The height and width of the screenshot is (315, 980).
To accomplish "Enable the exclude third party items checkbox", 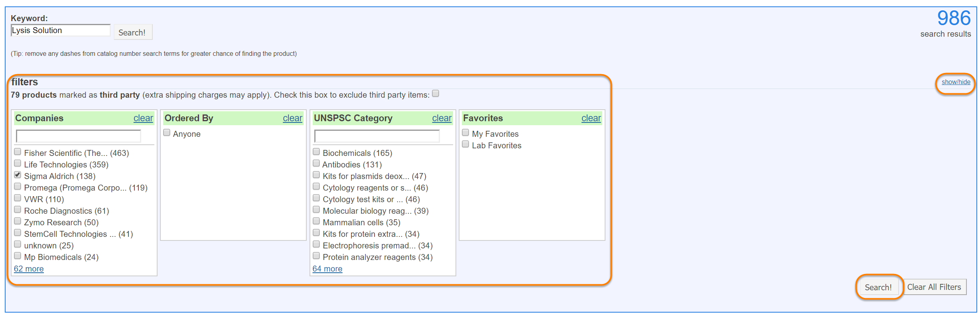I will tap(436, 94).
